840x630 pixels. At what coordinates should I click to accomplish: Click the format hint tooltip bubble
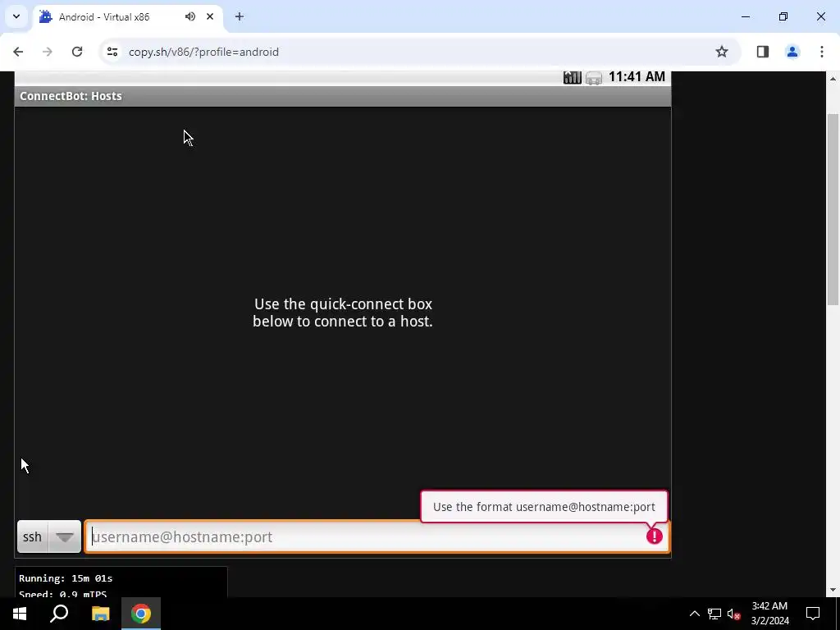click(545, 507)
